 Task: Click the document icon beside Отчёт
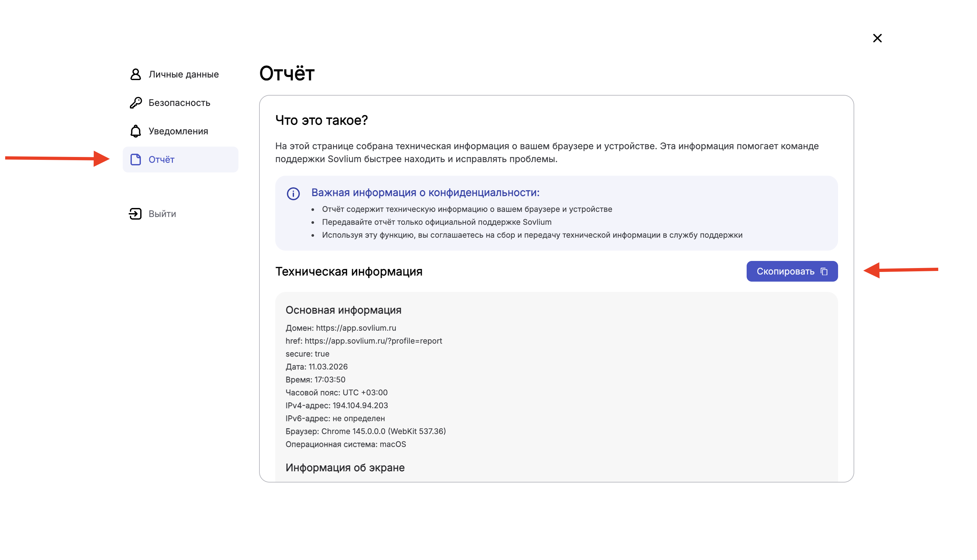click(135, 160)
